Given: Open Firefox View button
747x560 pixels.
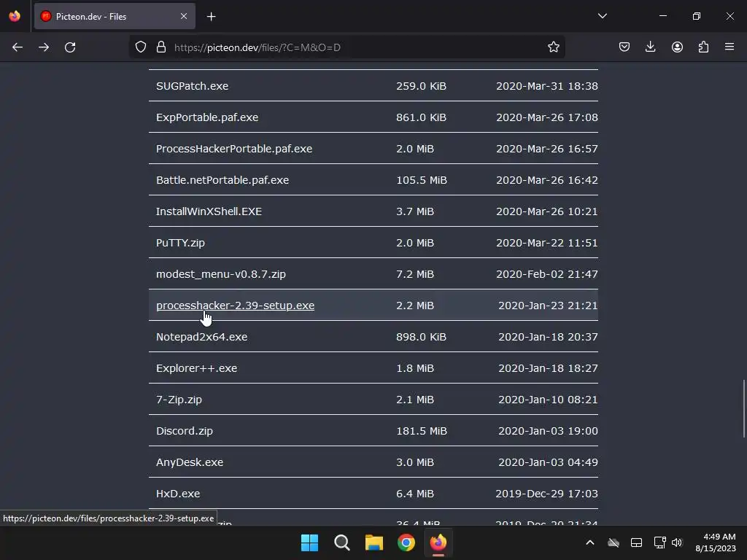Looking at the screenshot, I should coord(15,16).
